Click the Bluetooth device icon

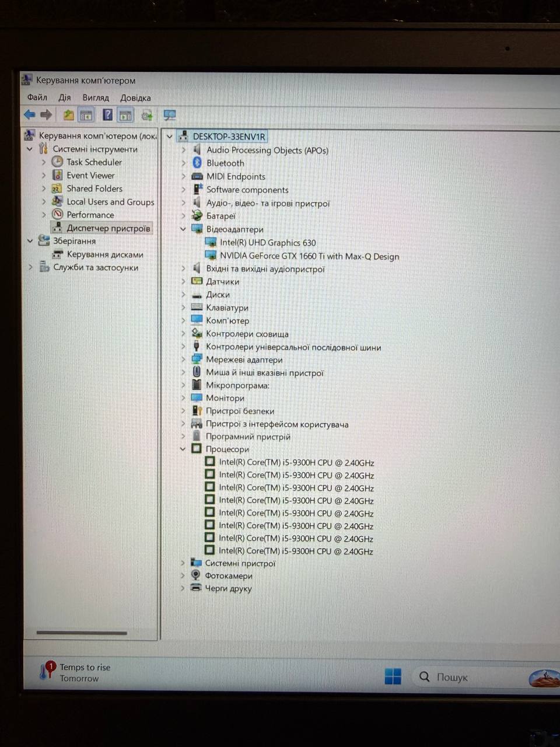click(197, 163)
